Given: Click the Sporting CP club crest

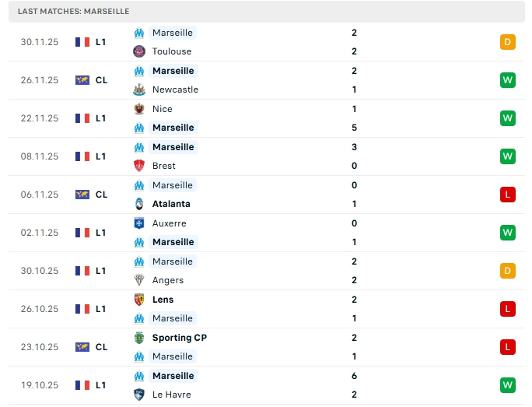Looking at the screenshot, I should tap(139, 338).
